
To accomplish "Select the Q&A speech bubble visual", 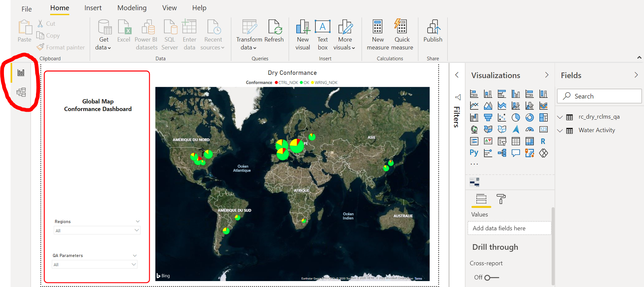I will [x=516, y=153].
